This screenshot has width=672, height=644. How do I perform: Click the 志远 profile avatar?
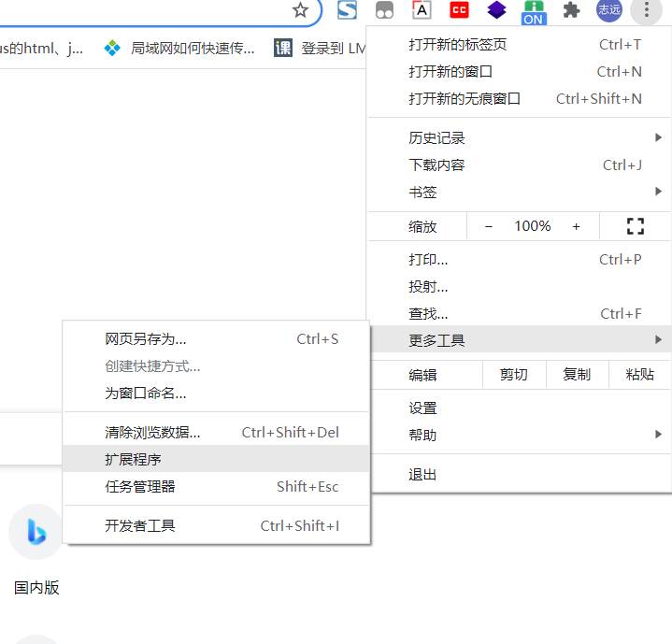coord(609,10)
